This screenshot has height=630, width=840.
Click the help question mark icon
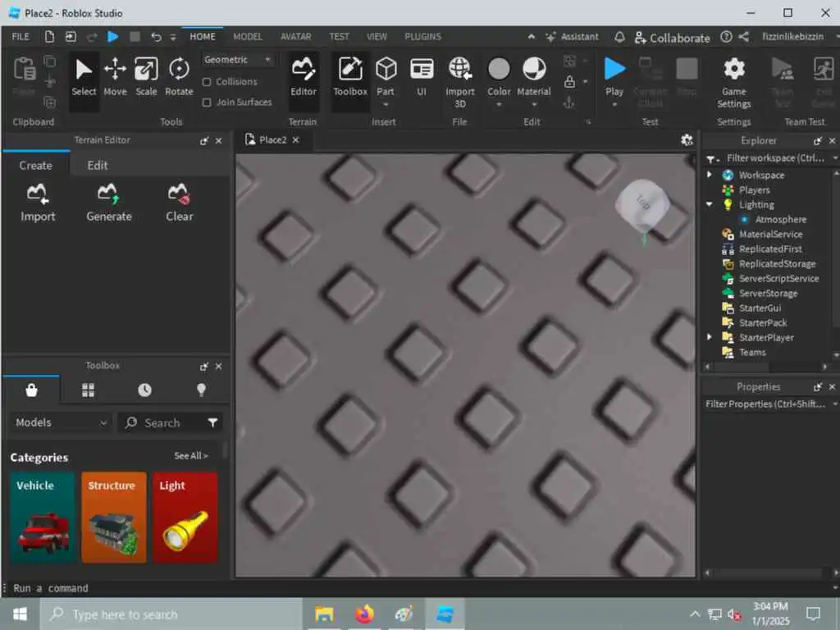(x=726, y=37)
